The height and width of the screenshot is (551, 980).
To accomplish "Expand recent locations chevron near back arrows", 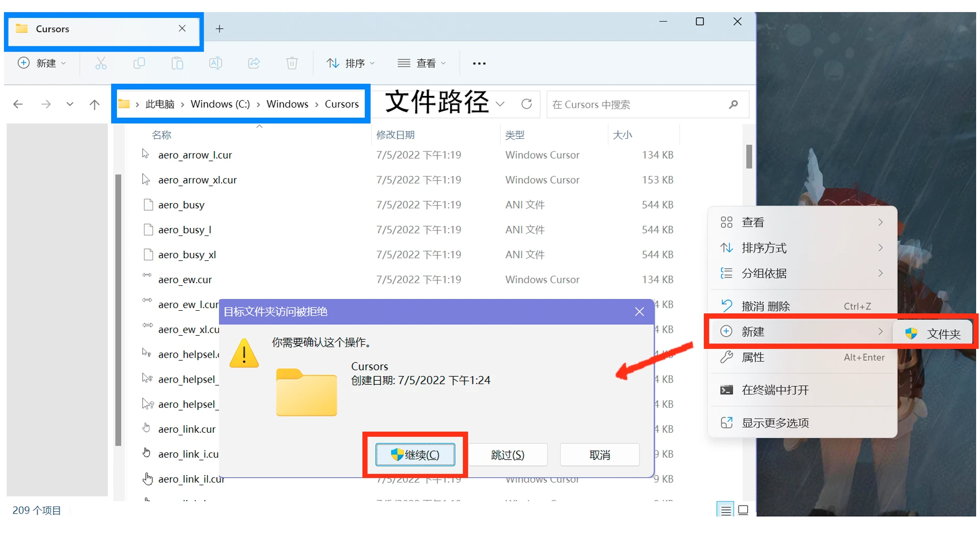I will pyautogui.click(x=70, y=105).
